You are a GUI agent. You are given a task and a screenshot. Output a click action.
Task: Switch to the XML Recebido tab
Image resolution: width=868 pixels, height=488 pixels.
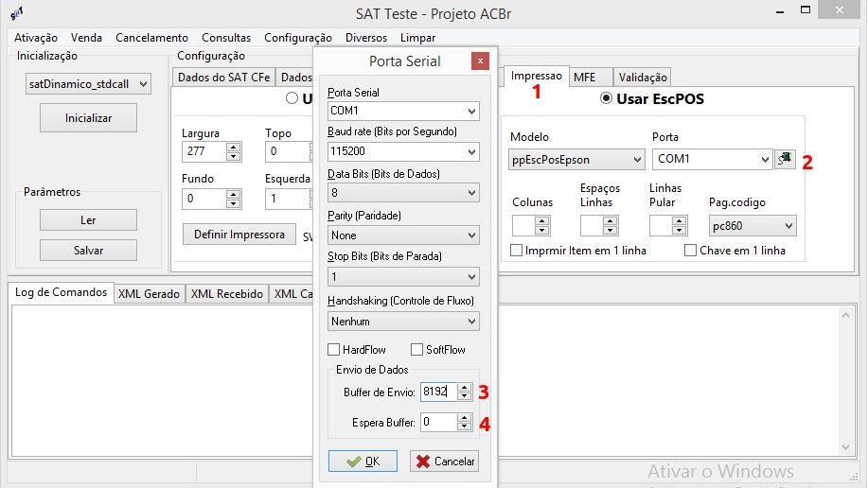pyautogui.click(x=227, y=294)
